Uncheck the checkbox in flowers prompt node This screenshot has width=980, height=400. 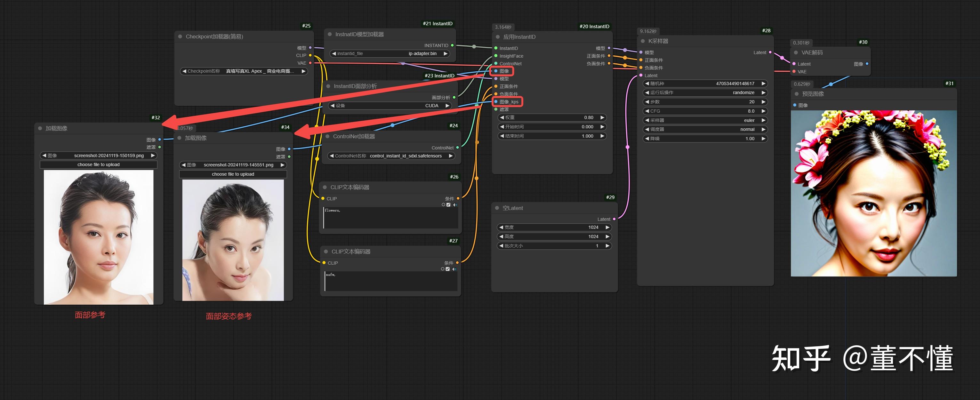tap(448, 205)
